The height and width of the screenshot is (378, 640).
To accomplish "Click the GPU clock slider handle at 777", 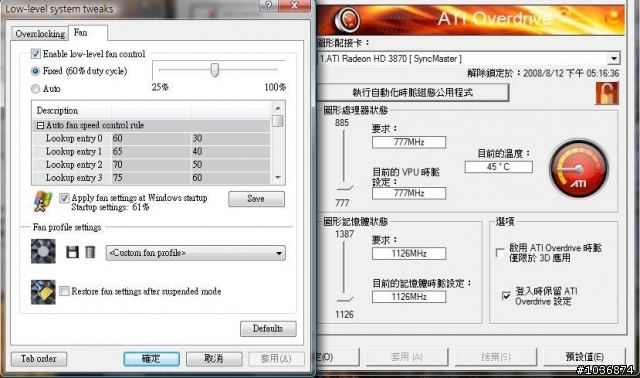I will 345,188.
